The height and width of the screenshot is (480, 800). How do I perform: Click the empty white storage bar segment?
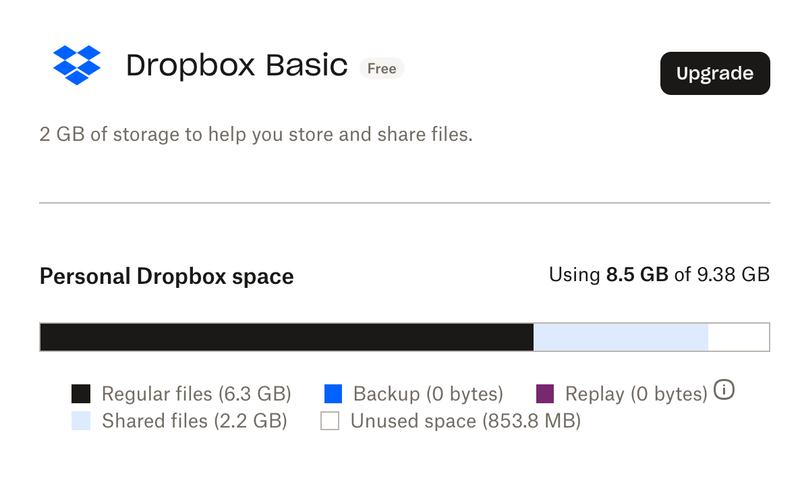point(738,337)
